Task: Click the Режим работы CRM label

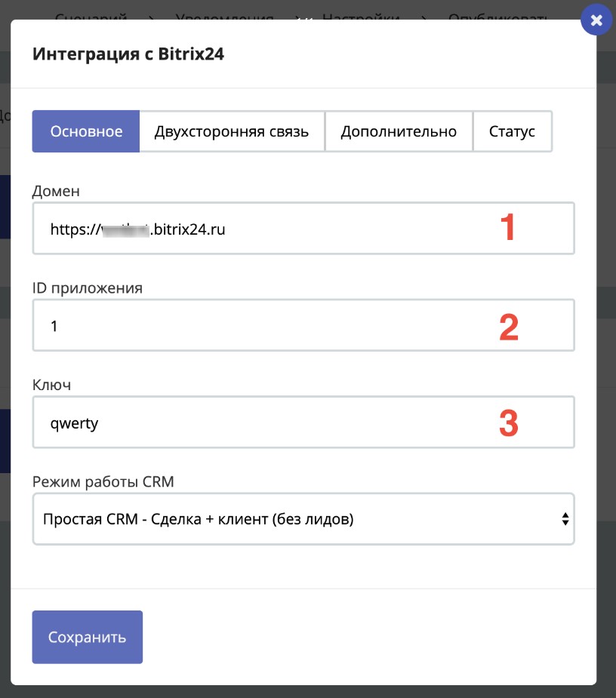Action: [103, 481]
